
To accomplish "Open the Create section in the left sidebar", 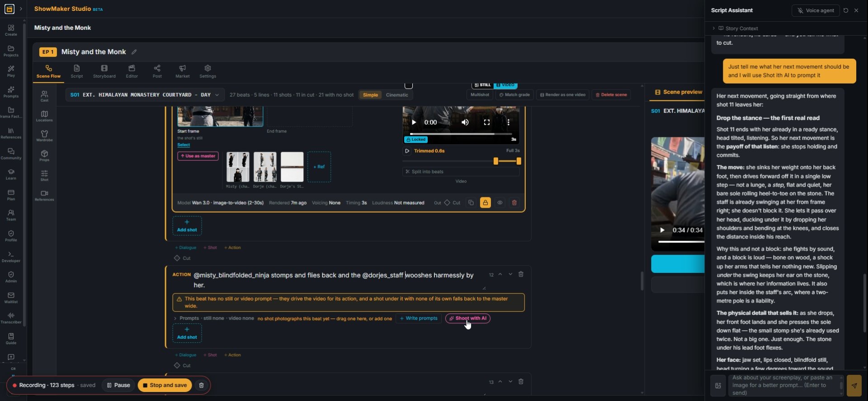I will (11, 30).
